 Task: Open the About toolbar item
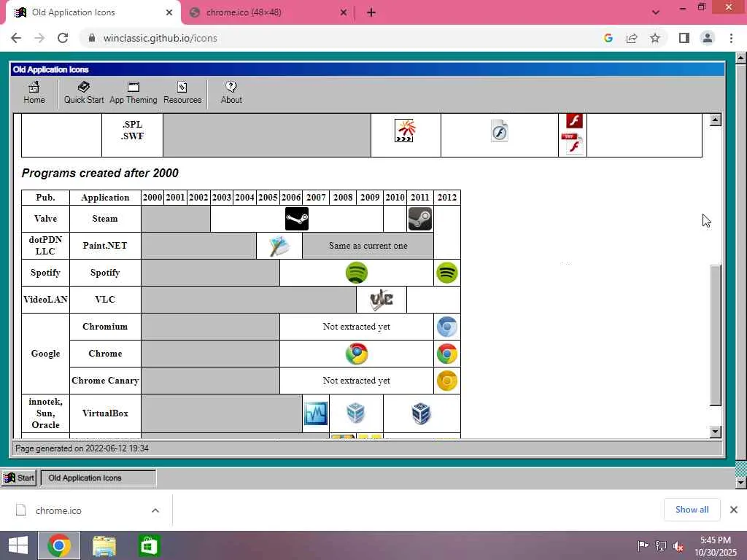click(x=231, y=93)
